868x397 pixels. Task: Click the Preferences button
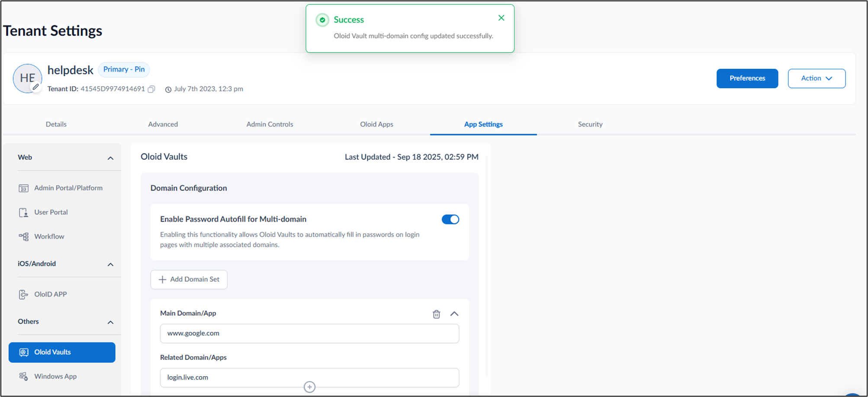pyautogui.click(x=747, y=78)
